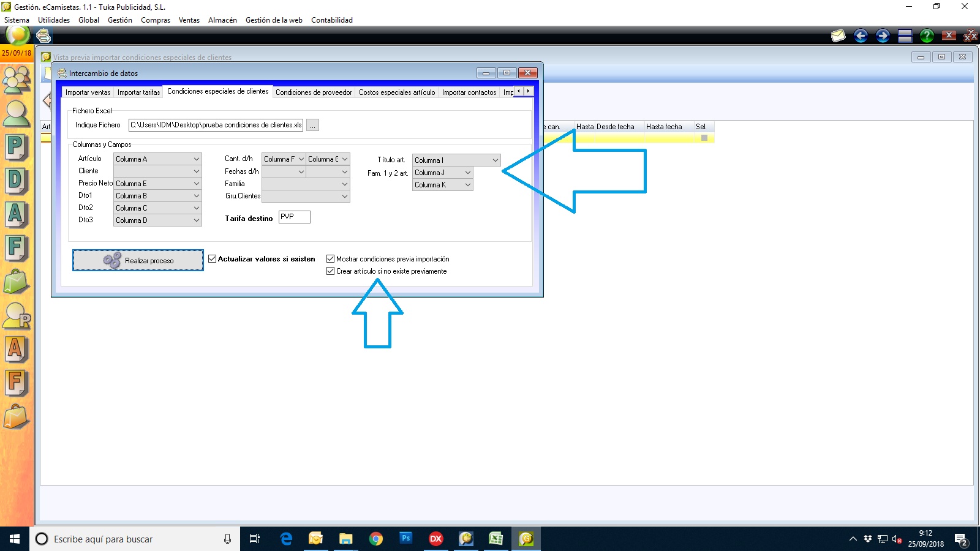This screenshot has height=551, width=980.
Task: Open Microsoft Edge from the taskbar
Action: pyautogui.click(x=286, y=539)
